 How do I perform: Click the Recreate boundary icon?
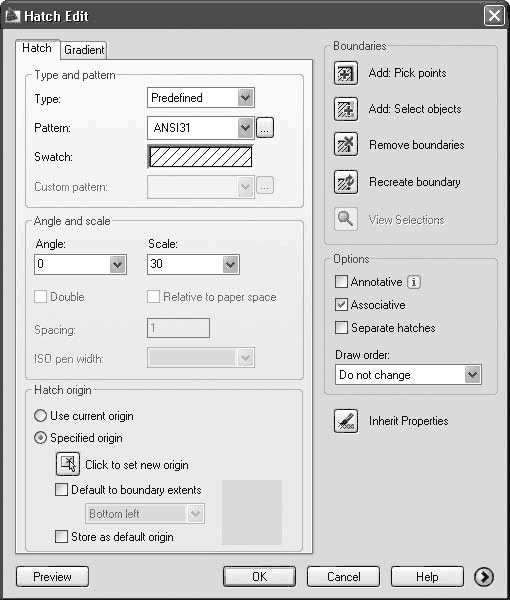346,182
